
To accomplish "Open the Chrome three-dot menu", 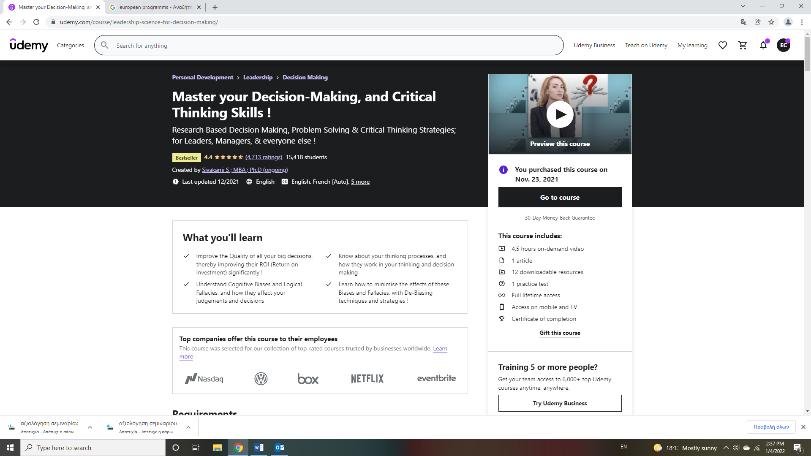I will [x=802, y=22].
